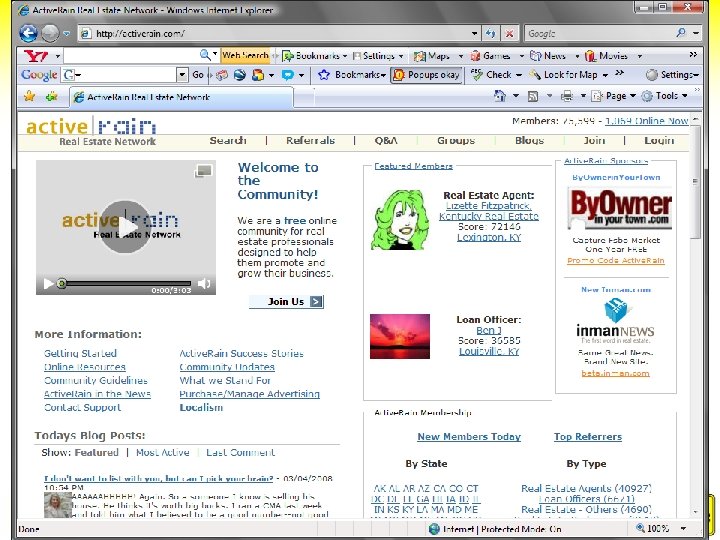Refresh the page with the refresh icon
Viewport: 720px width, 540px height.
point(491,34)
